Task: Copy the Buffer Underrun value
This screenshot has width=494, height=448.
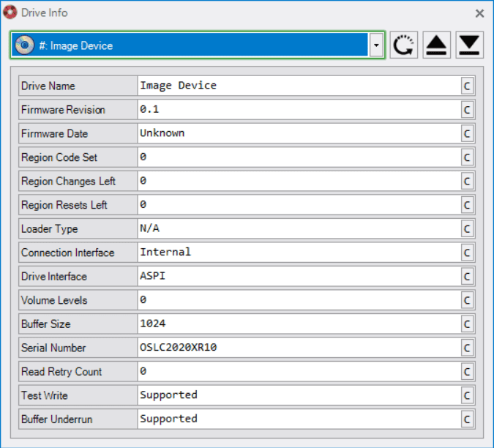Action: [x=467, y=419]
